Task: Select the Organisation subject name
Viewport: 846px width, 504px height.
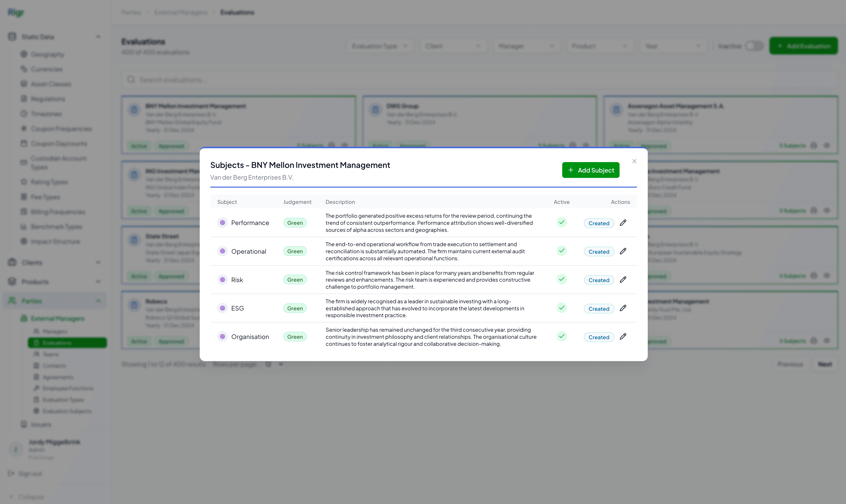Action: [250, 337]
